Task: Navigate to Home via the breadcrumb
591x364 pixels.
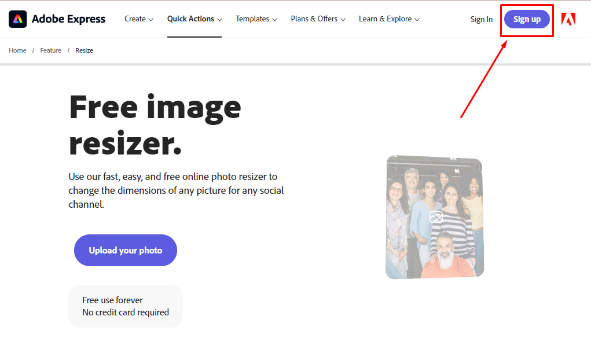Action: [x=17, y=50]
